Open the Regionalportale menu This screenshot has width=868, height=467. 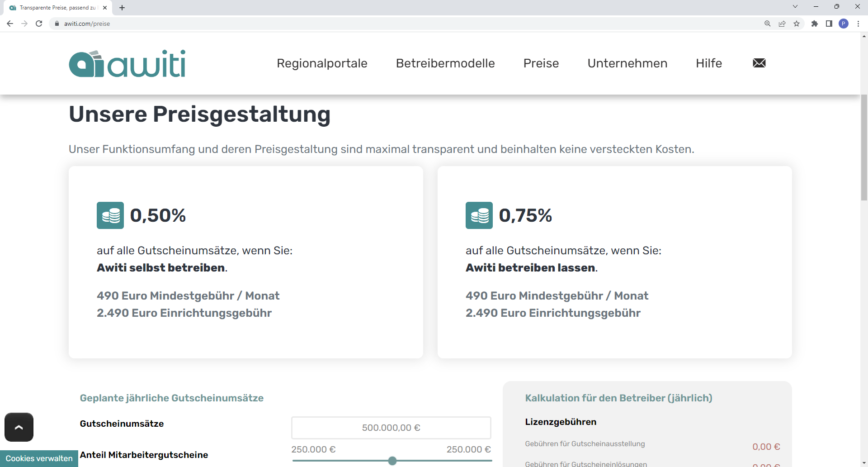pos(322,63)
